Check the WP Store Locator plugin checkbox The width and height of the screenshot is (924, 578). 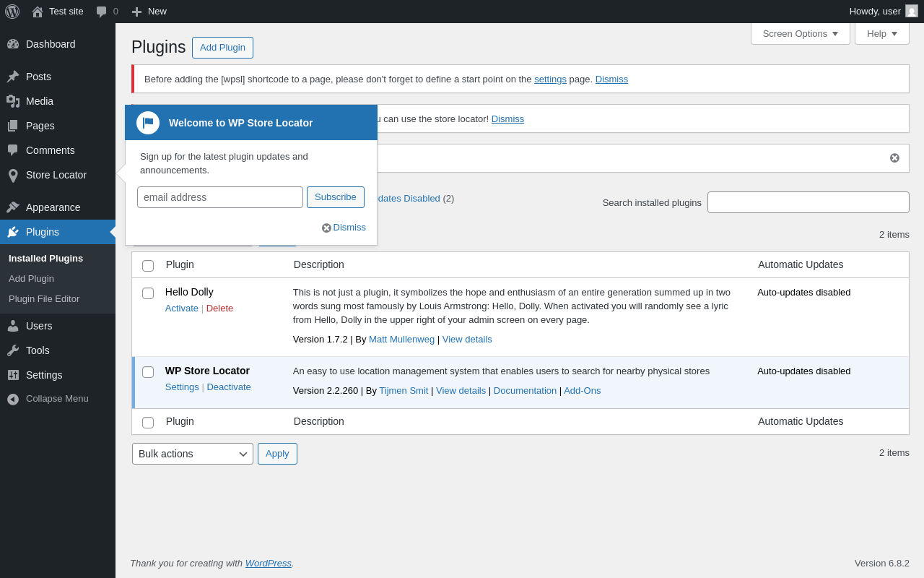148,372
